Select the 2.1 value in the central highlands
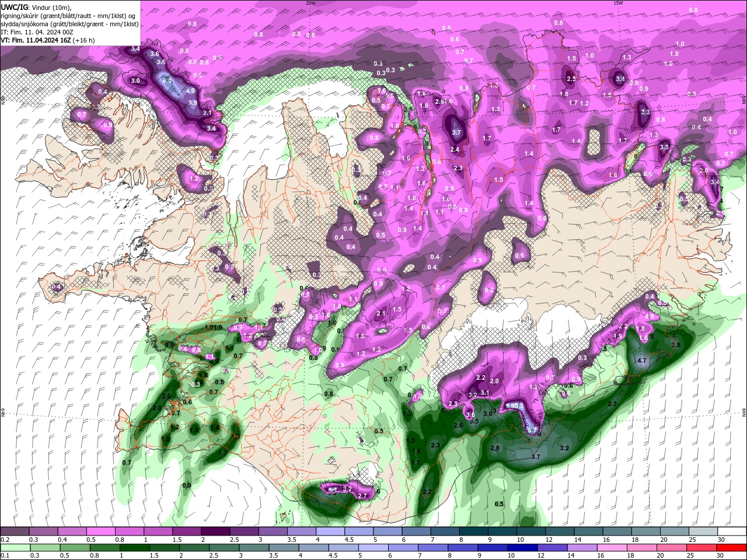 pyautogui.click(x=381, y=313)
